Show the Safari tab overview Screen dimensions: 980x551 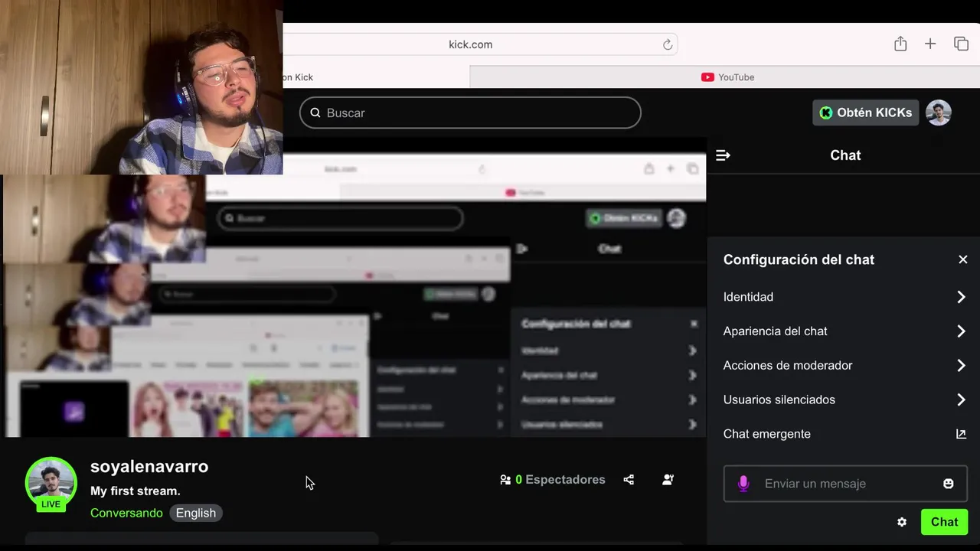coord(961,44)
